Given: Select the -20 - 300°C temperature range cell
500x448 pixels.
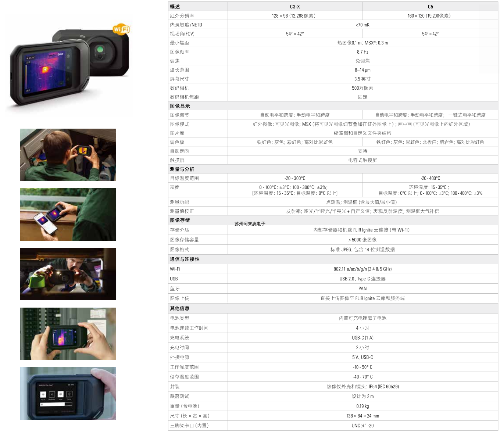Looking at the screenshot, I should 295,178.
